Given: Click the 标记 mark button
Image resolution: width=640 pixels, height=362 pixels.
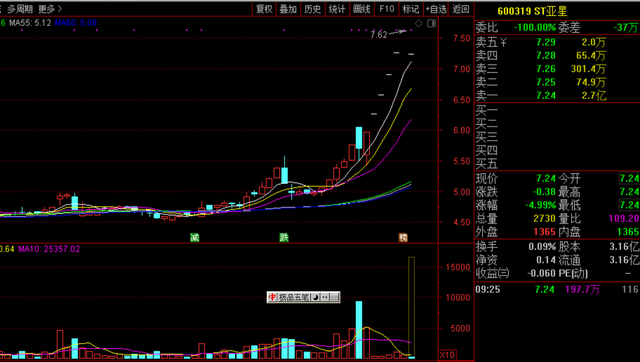Looking at the screenshot, I should (x=411, y=9).
